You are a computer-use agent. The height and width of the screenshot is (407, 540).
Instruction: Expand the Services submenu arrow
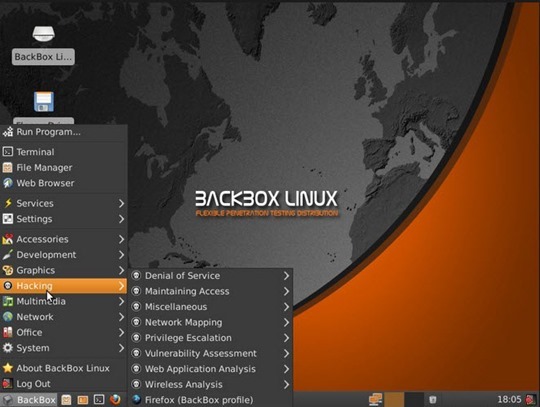point(121,203)
